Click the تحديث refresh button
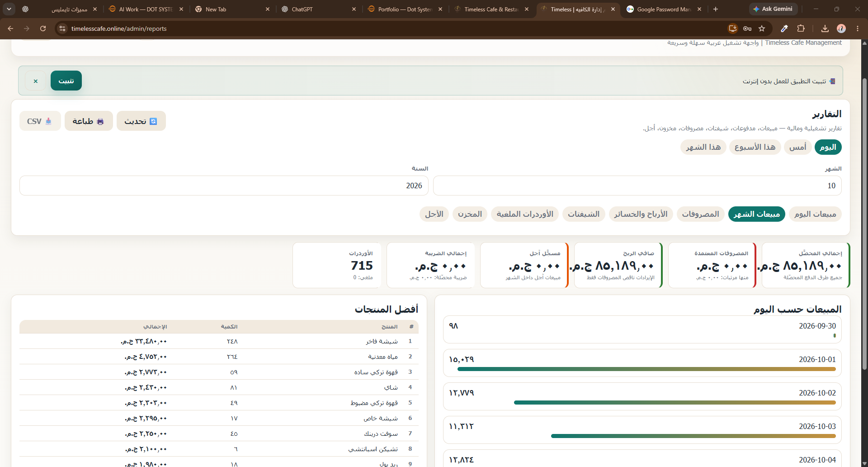The width and height of the screenshot is (868, 467). 141,121
